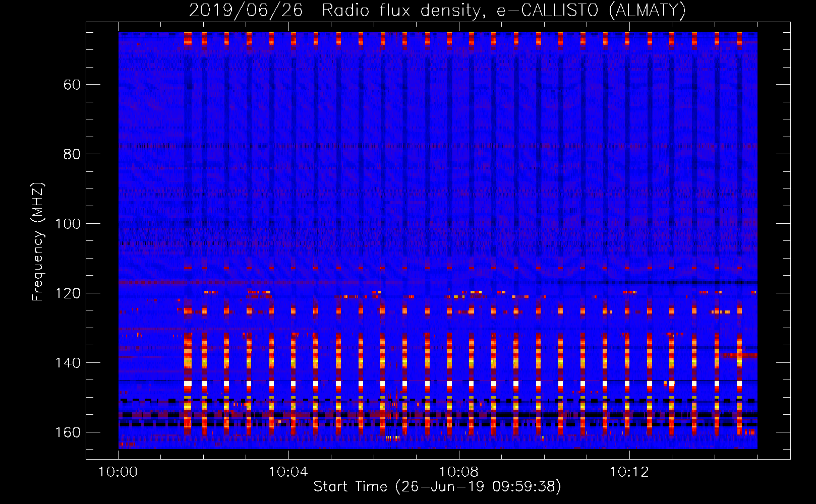Click the 'Start Time (26-Jun-19 09:59:38)' label
This screenshot has height=504, width=816.
437,487
